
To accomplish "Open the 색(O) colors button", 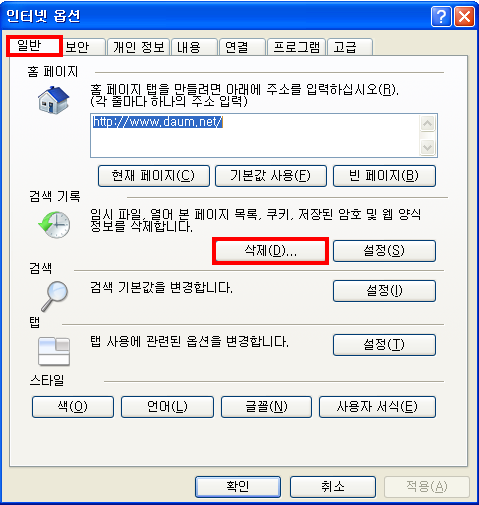I will [x=73, y=407].
